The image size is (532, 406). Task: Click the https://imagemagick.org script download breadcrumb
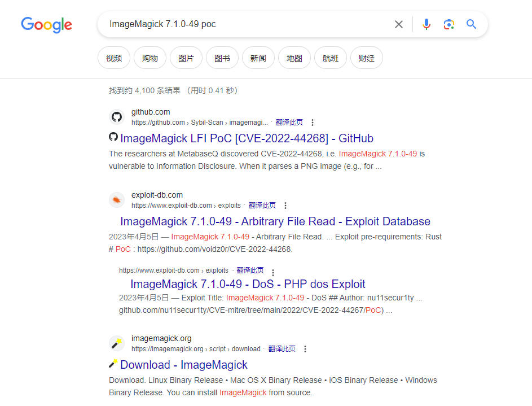pos(196,349)
